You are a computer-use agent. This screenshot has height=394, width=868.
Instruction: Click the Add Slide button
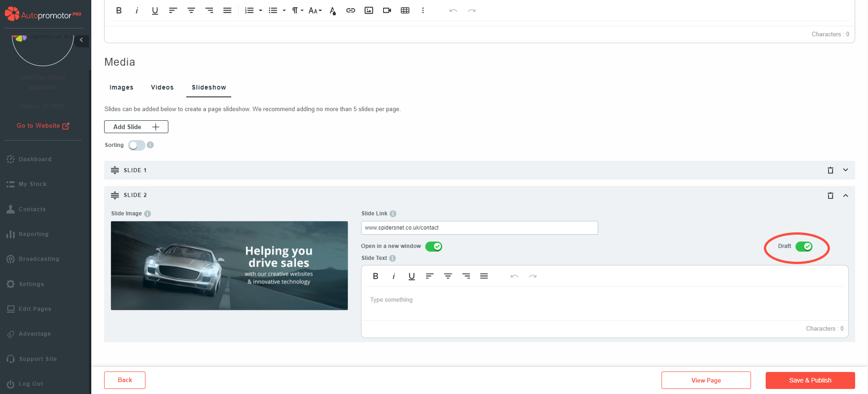point(136,127)
